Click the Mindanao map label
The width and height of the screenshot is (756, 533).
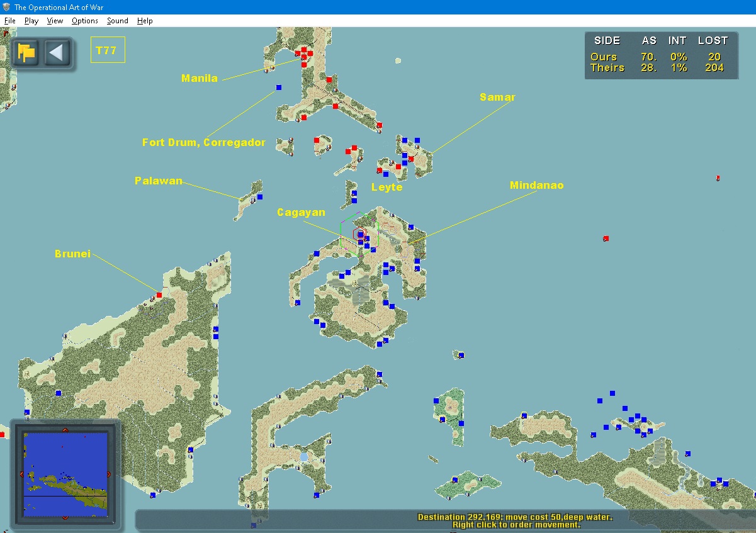(x=537, y=185)
